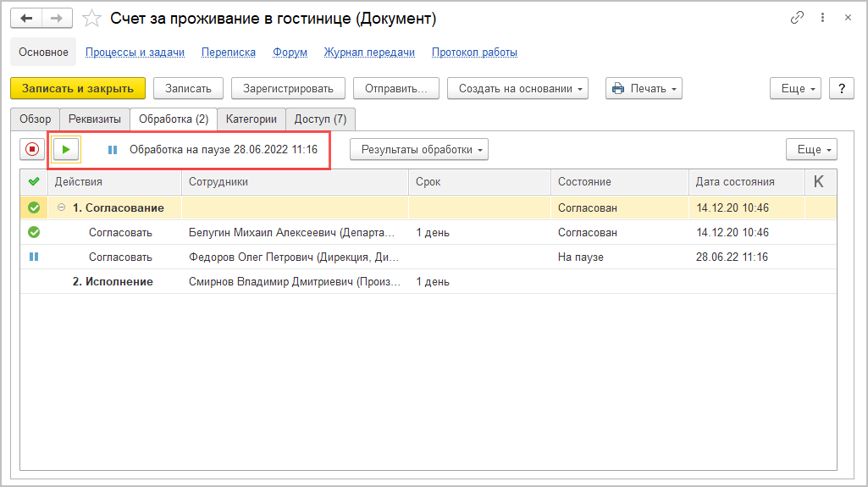Click the Дата состояния column header

pos(734,181)
